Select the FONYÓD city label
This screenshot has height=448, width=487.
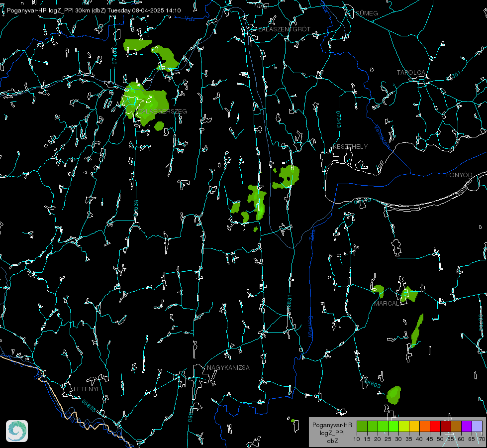coord(459,175)
